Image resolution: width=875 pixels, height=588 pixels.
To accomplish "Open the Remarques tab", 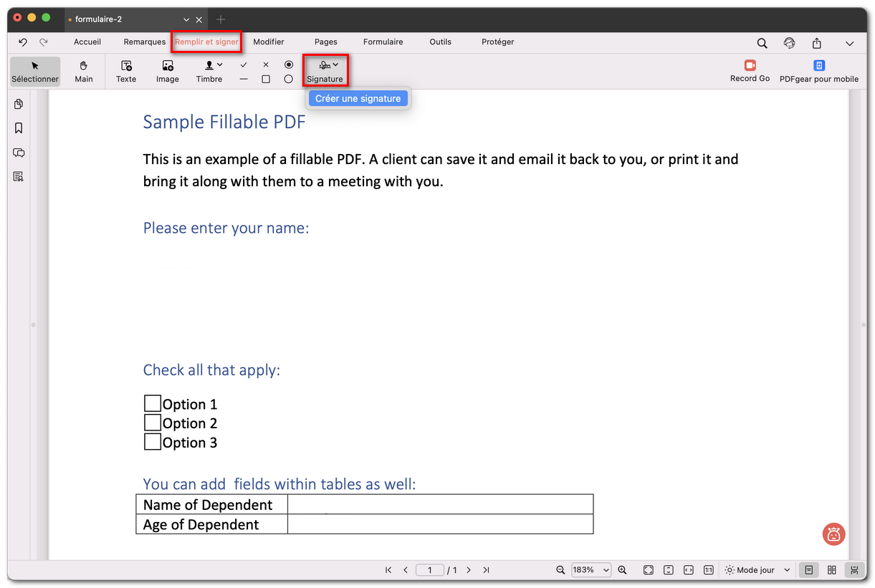I will pyautogui.click(x=145, y=42).
